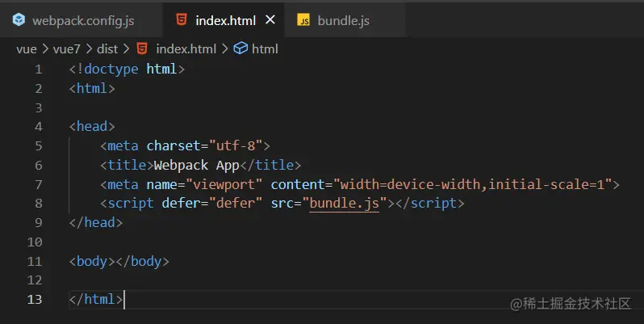Click the webpack icon on webpack.config.js tab
This screenshot has height=324, width=644.
click(x=19, y=19)
